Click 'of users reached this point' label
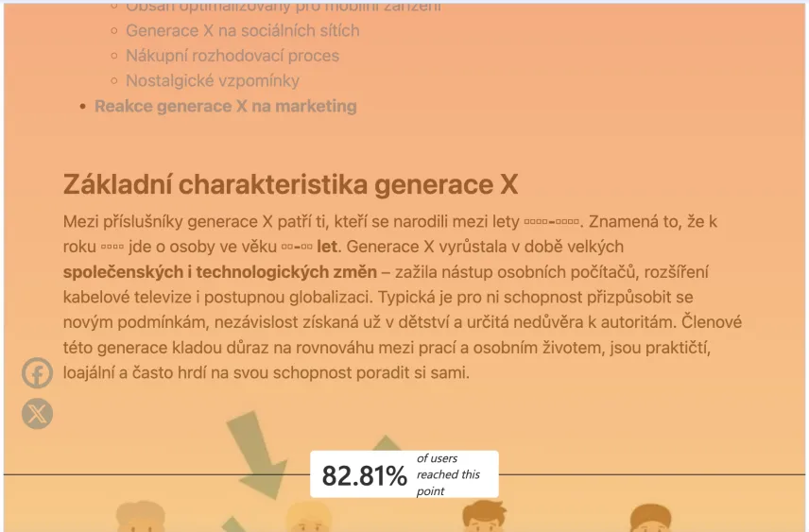Viewport: 809px width, 532px height. (449, 474)
